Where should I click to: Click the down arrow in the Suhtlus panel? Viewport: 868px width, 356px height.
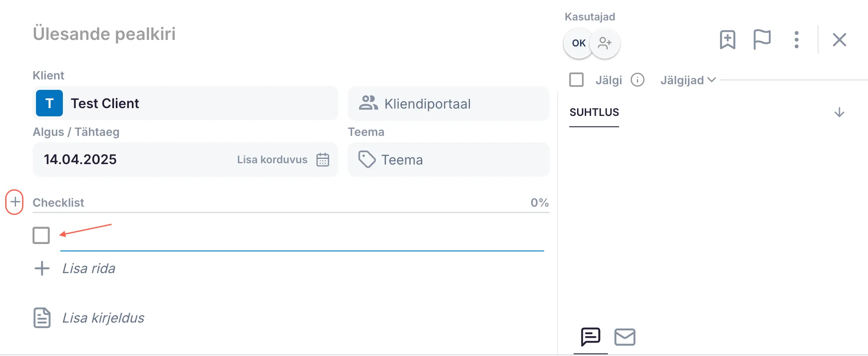coord(839,112)
